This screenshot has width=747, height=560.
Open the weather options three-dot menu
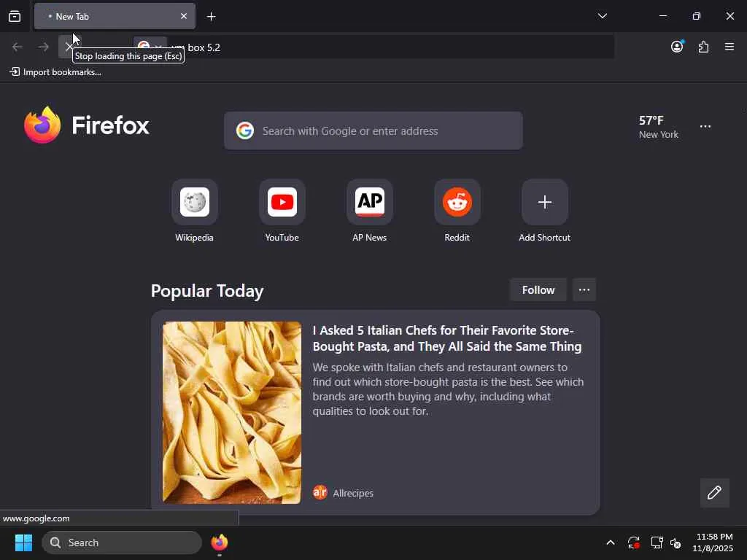coord(705,127)
